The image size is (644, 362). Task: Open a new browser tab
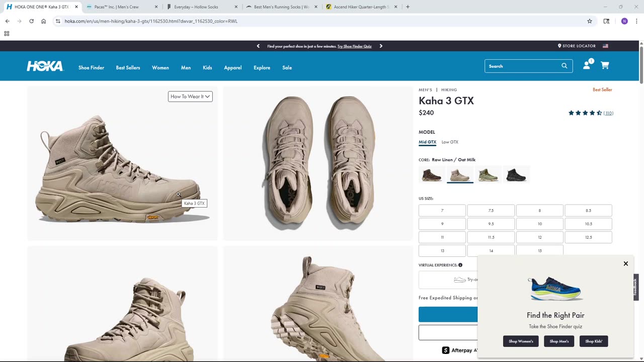[408, 7]
